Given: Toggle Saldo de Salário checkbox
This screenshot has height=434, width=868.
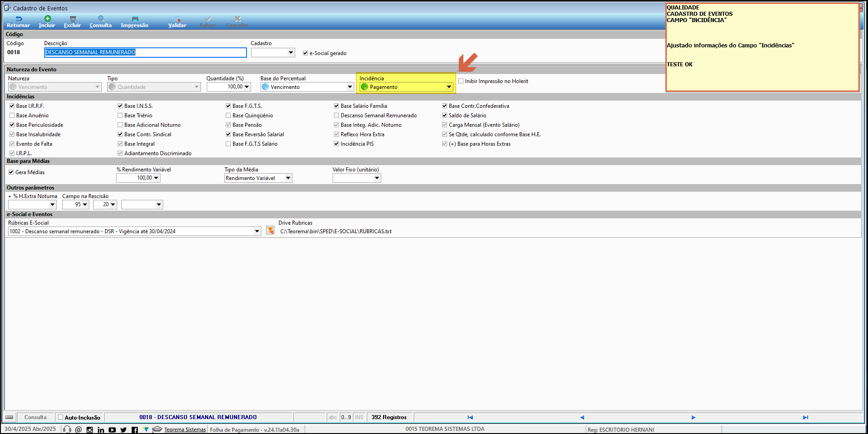Looking at the screenshot, I should coord(444,115).
